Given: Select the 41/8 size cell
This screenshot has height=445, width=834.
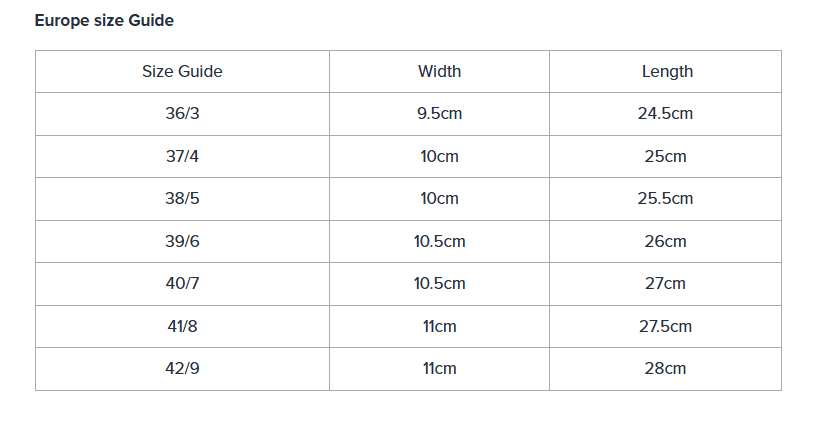Looking at the screenshot, I should click(182, 327).
